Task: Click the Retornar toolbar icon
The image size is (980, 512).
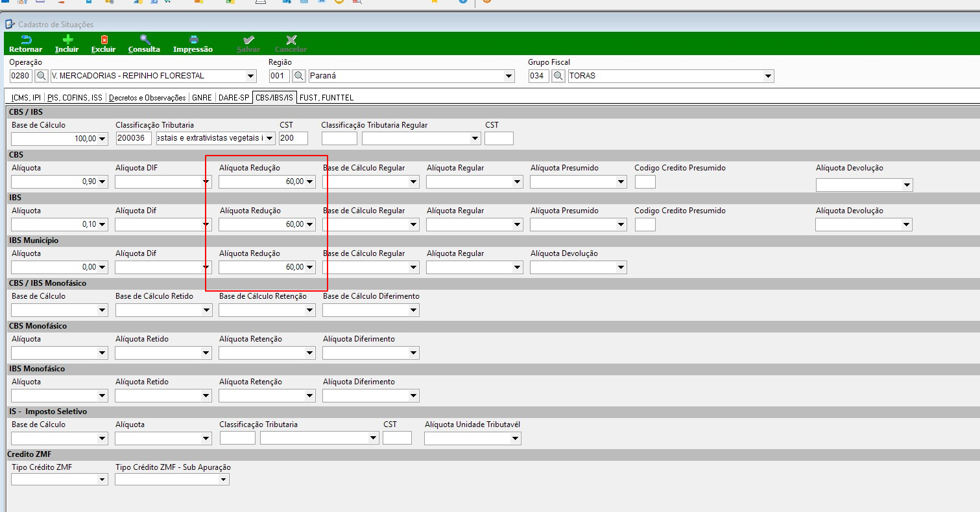Action: pos(26,40)
